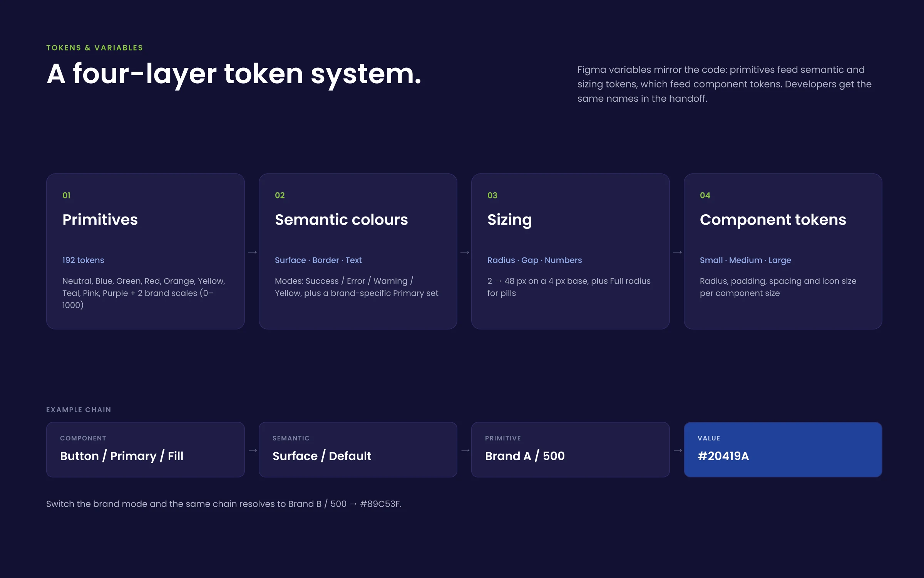The image size is (924, 578).
Task: Click the 'TOKENS & VARIABLES' eyebrow label
Action: (95, 48)
